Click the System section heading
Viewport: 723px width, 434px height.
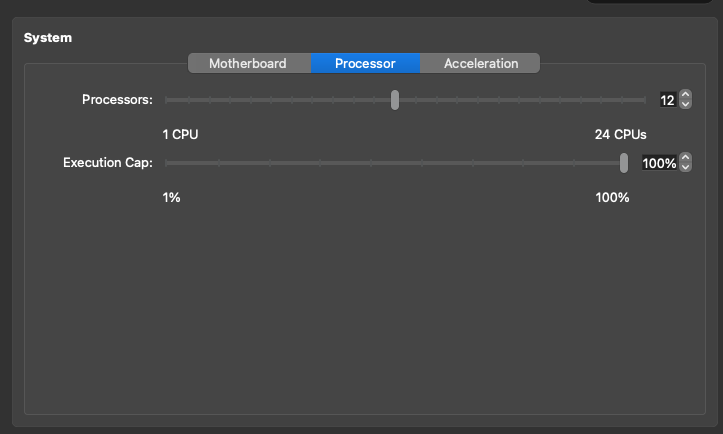[x=48, y=38]
